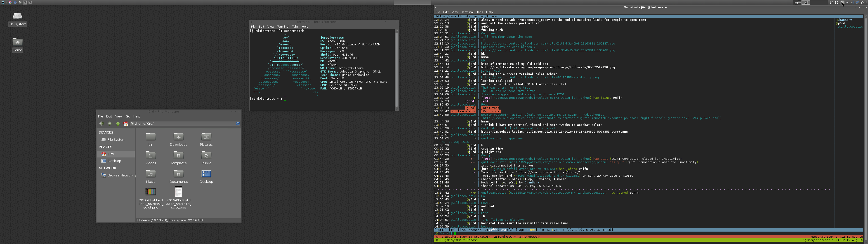
Task: Go to parent folder with green up arrow
Action: point(118,124)
